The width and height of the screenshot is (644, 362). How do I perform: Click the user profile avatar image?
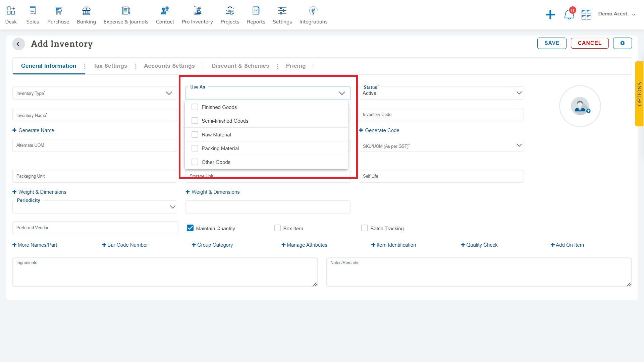point(580,106)
